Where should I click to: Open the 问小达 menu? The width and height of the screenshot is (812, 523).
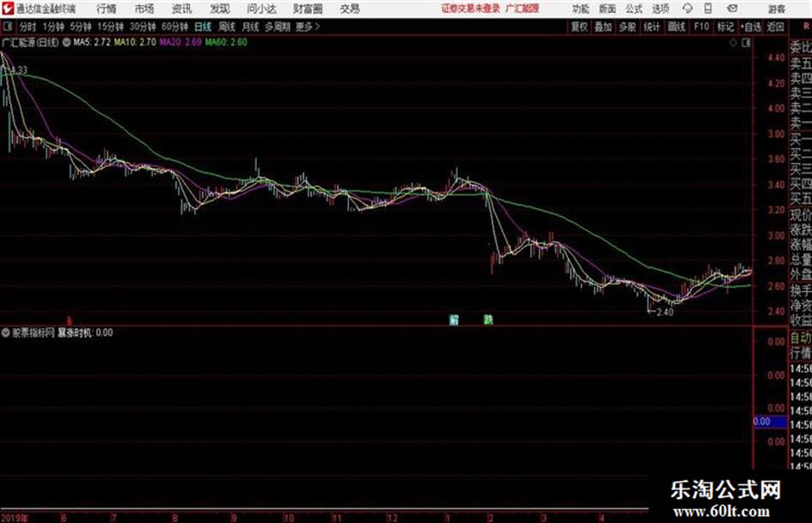(x=261, y=9)
